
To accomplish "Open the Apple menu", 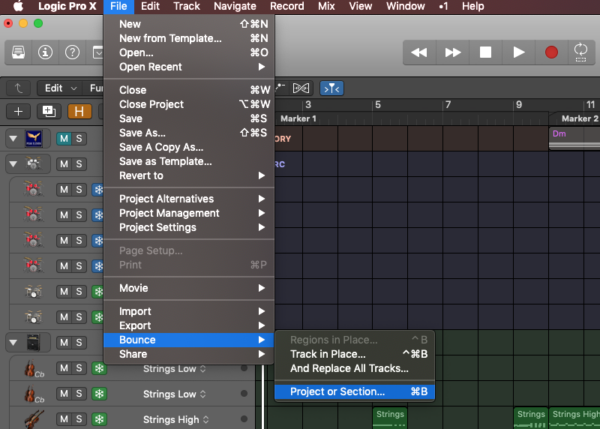I will (x=18, y=6).
